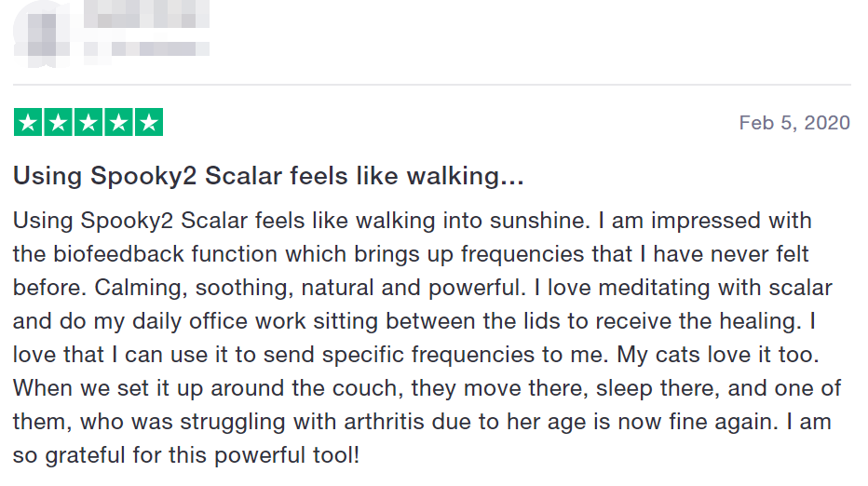Viewport: 868px width, 486px height.
Task: Click the first green rating star
Action: (x=29, y=123)
